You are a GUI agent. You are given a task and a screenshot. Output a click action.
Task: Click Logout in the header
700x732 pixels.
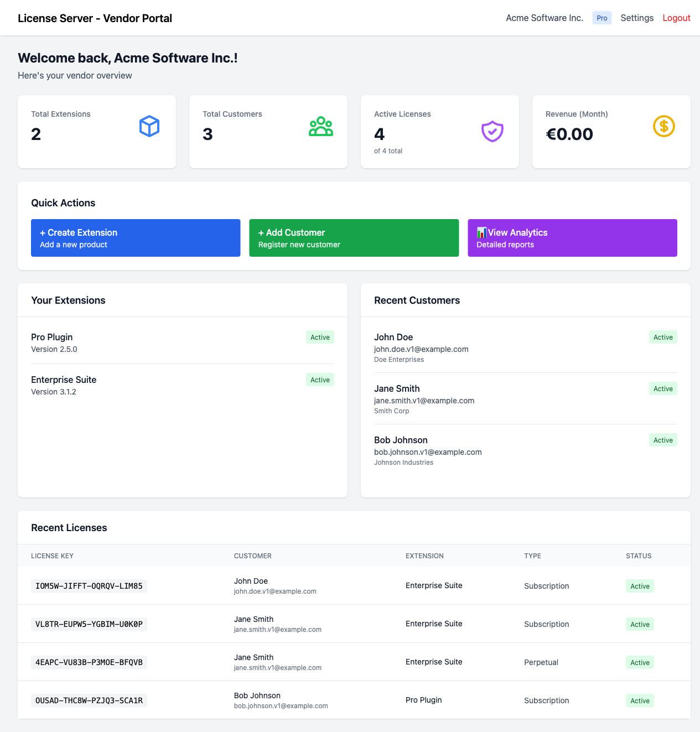(x=676, y=18)
